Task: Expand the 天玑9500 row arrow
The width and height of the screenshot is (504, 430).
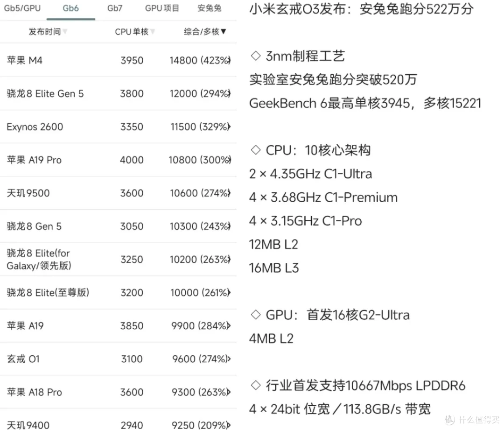Action: click(229, 193)
